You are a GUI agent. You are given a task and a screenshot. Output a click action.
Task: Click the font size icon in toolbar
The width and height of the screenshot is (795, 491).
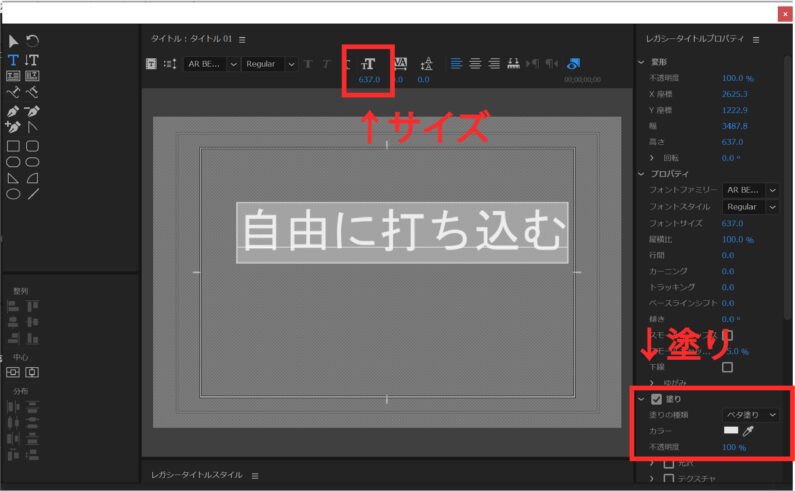(x=368, y=63)
